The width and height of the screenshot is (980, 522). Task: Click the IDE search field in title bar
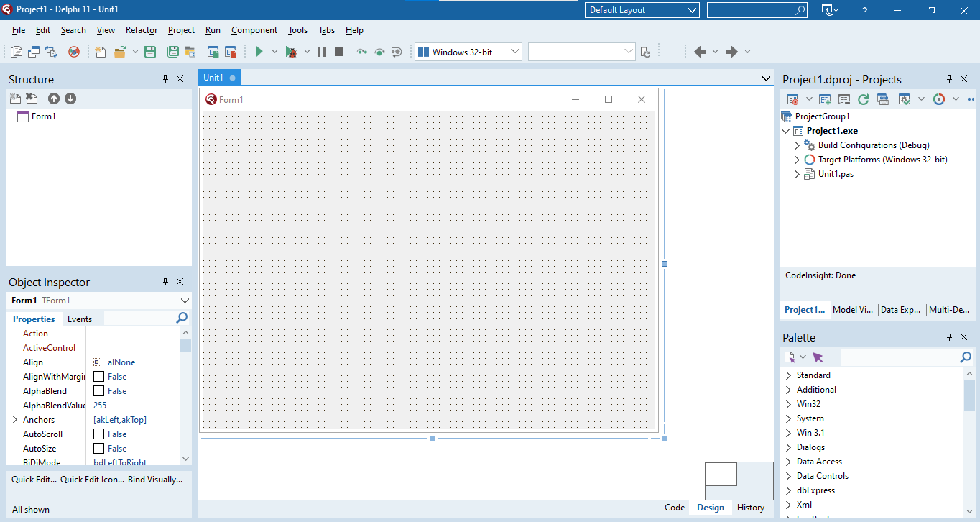pos(757,10)
